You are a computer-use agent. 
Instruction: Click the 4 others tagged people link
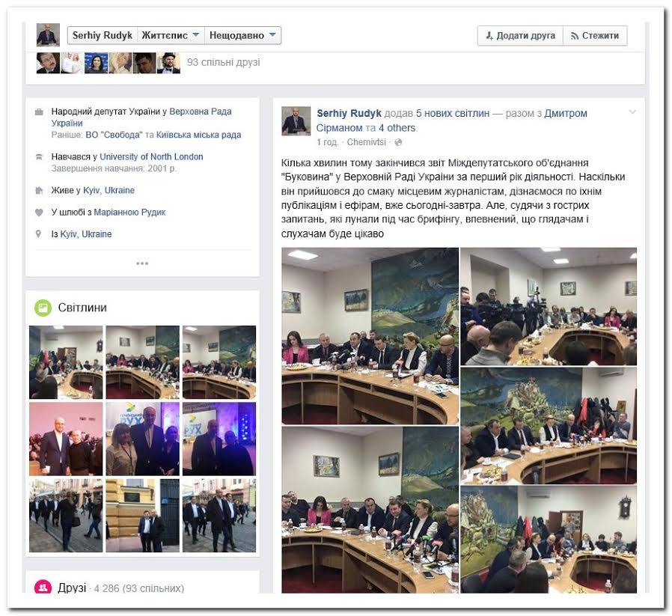coord(397,128)
